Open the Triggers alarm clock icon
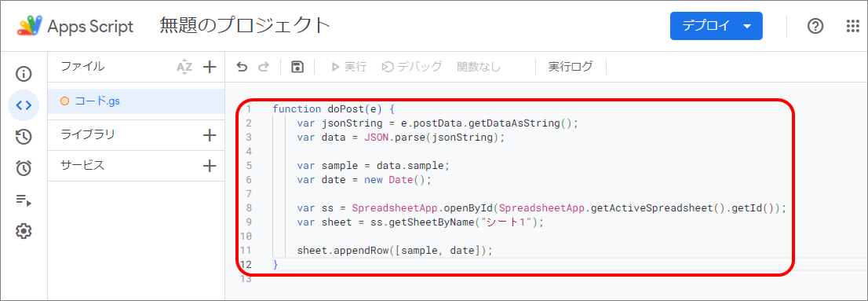 [24, 168]
